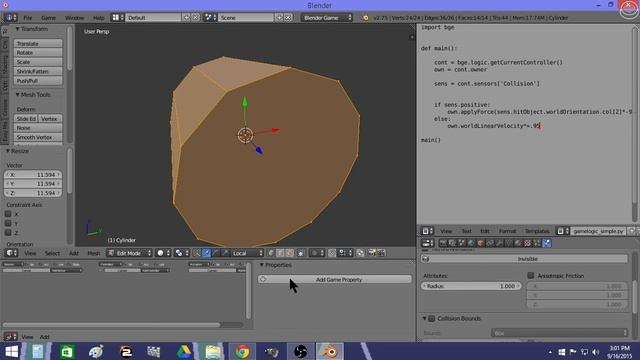Open the Scene properties tab icon
This screenshot has height=360, width=640.
(461, 243)
